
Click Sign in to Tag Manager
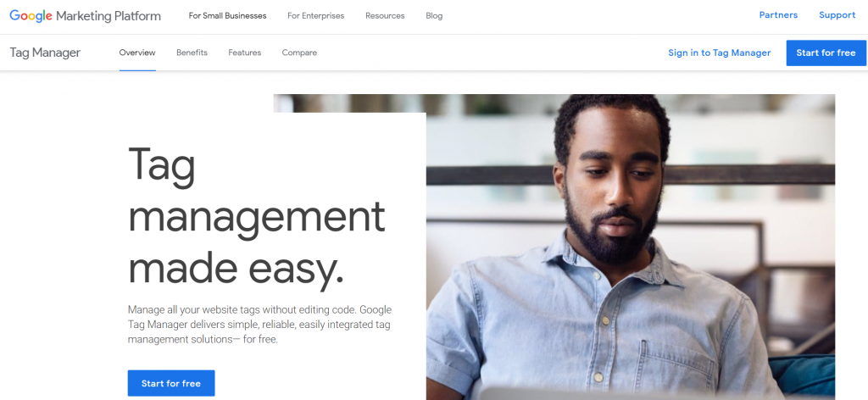[719, 53]
